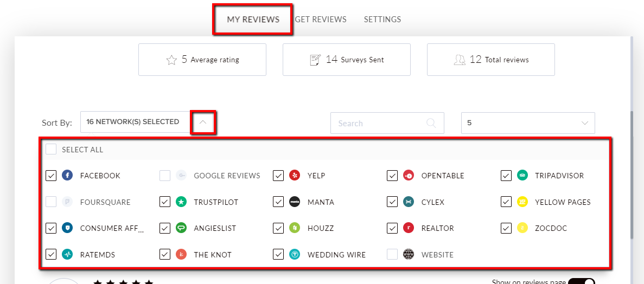This screenshot has height=284, width=644.
Task: Click the Yellow Pages logo icon
Action: pyautogui.click(x=522, y=202)
